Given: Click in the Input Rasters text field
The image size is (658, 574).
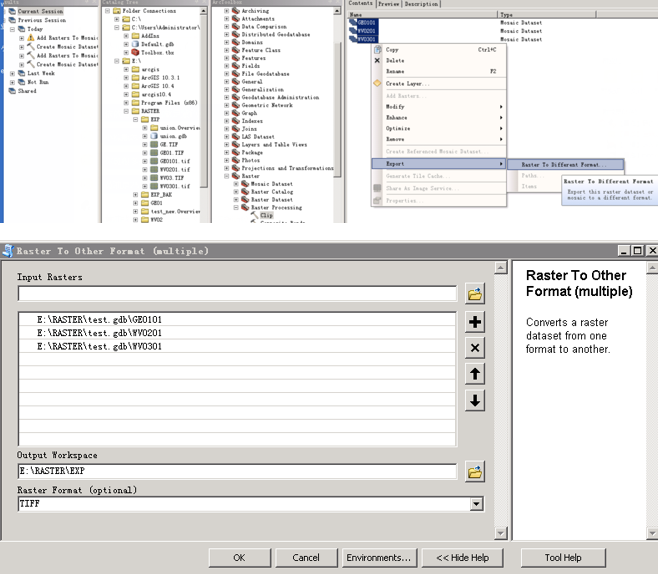Looking at the screenshot, I should pos(237,293).
